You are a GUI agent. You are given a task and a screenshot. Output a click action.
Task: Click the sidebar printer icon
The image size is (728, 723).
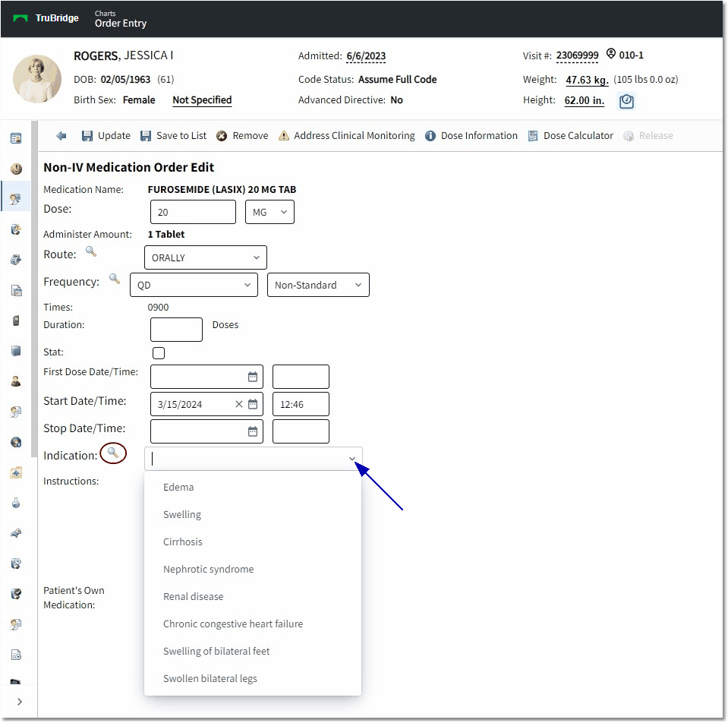[16, 260]
